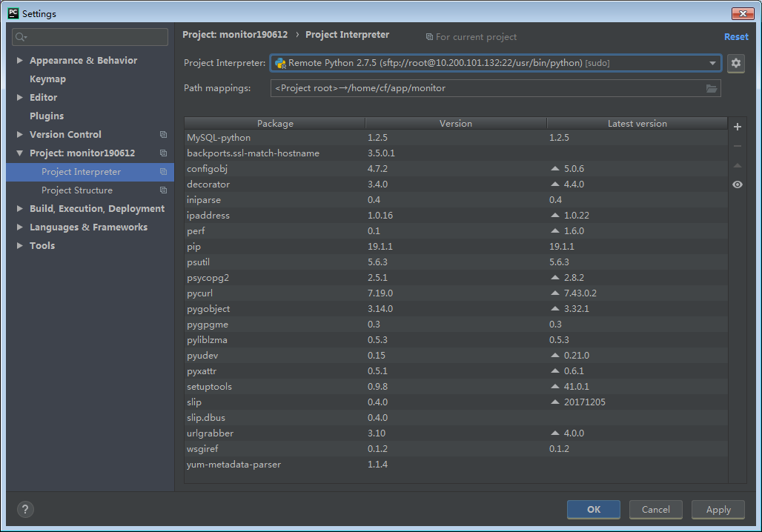This screenshot has width=762, height=532.
Task: Expand Appearance & Behavior section
Action: coord(20,60)
